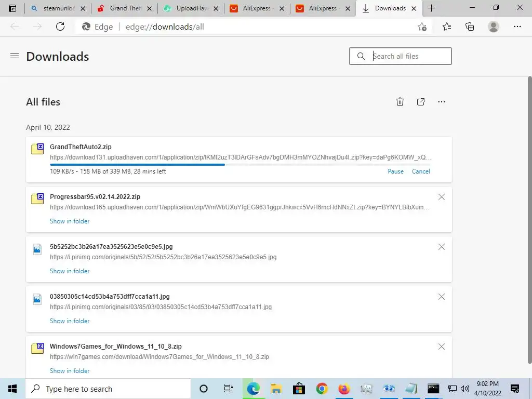Show Windows7Games zip in folder

[70, 371]
